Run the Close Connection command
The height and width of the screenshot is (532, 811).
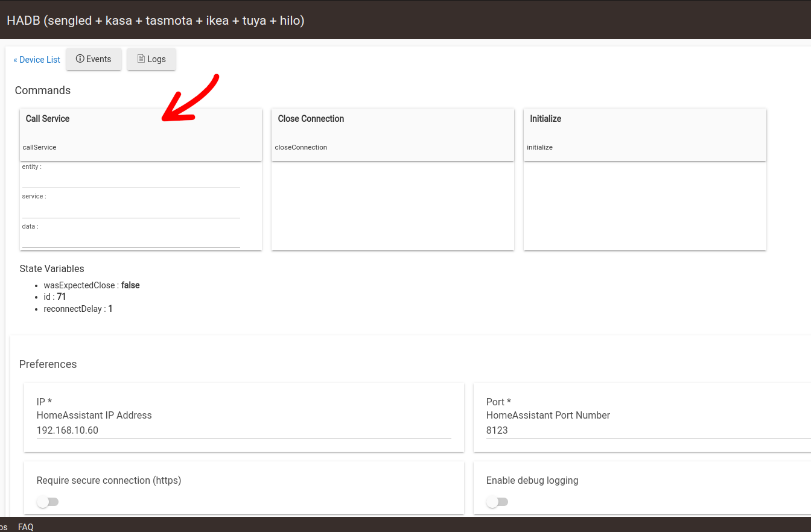[x=393, y=135]
